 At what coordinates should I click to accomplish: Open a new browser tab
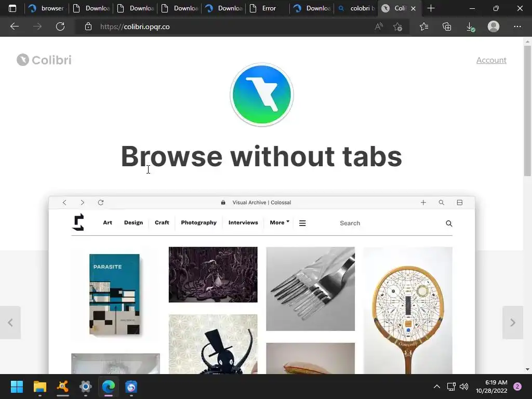pyautogui.click(x=431, y=8)
